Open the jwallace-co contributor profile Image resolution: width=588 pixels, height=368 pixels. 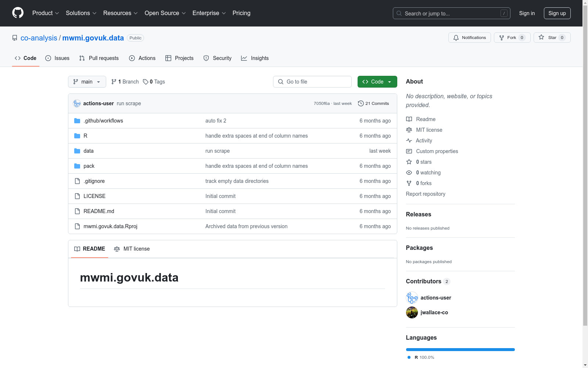click(434, 312)
